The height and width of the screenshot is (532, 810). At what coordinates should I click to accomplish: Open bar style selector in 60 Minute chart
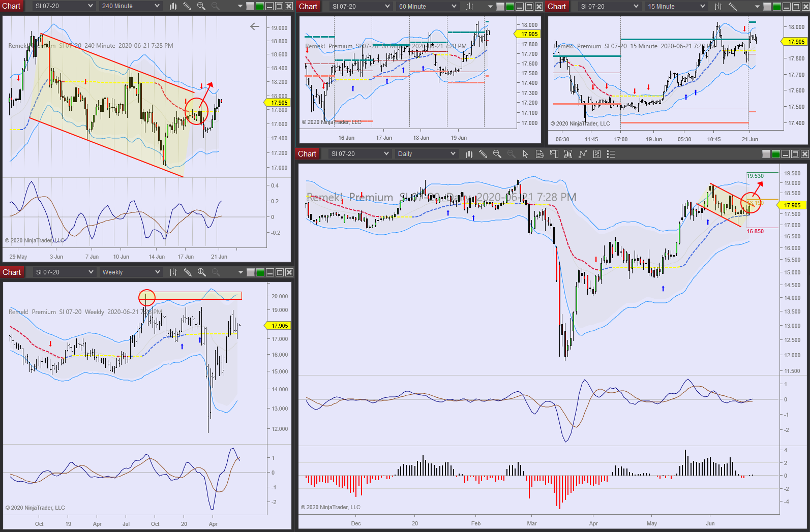469,7
